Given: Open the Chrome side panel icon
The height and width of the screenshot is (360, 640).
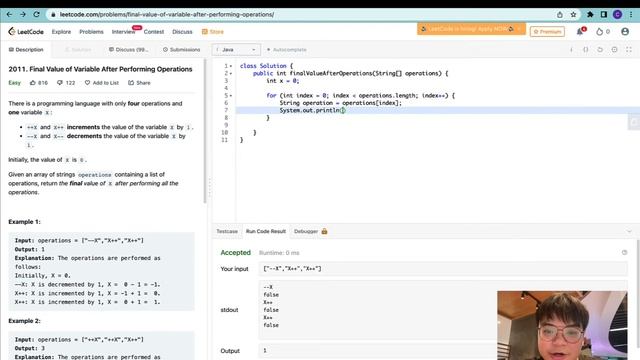Looking at the screenshot, I should click(604, 14).
